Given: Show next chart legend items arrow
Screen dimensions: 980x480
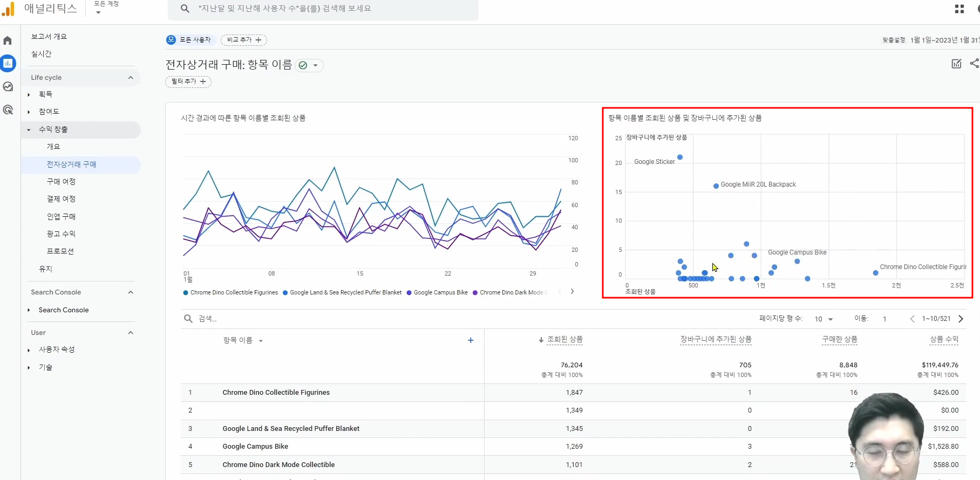Looking at the screenshot, I should pos(572,292).
